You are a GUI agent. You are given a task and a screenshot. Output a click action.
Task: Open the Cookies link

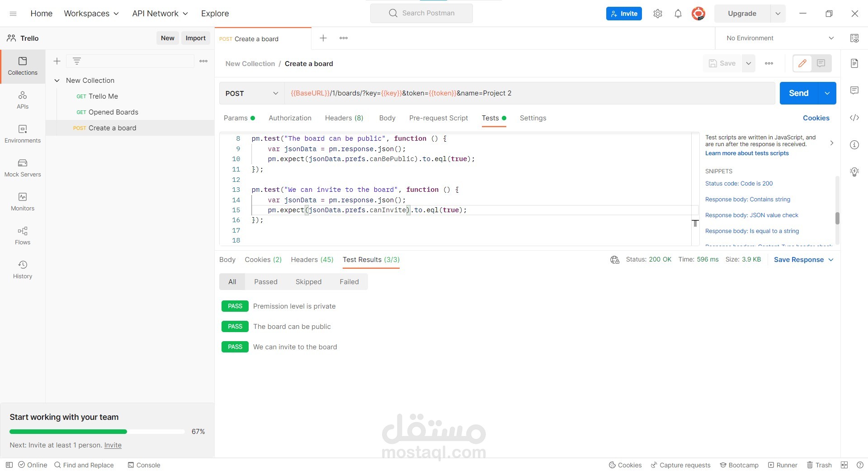click(x=816, y=118)
